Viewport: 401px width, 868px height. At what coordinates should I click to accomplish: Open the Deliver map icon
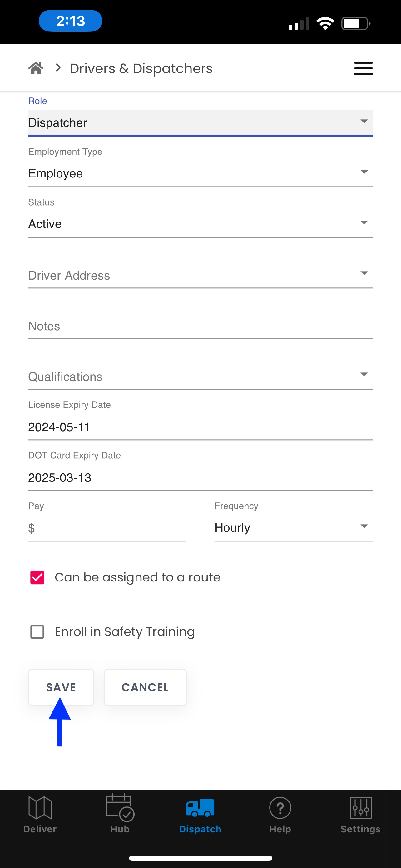(40, 807)
